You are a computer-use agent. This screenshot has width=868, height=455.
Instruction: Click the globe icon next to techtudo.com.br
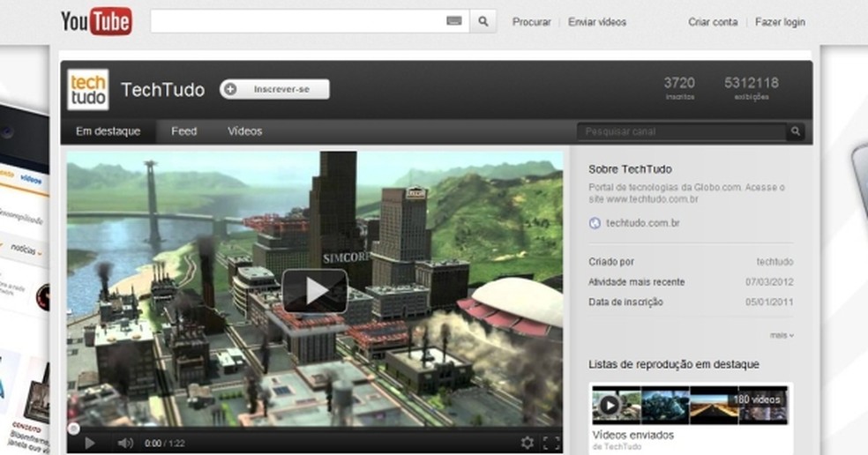pyautogui.click(x=595, y=223)
